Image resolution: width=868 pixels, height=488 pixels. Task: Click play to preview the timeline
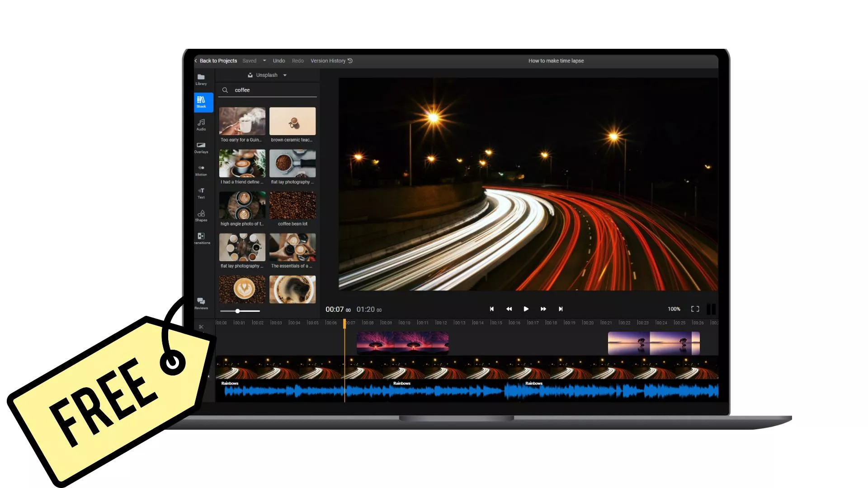526,309
